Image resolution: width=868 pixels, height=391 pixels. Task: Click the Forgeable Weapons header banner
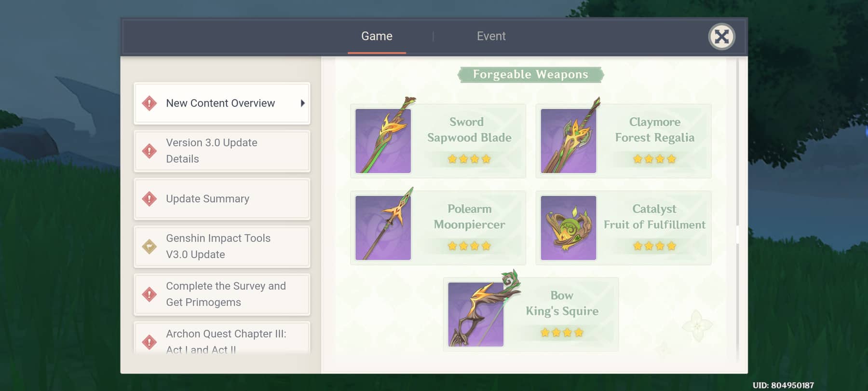pyautogui.click(x=530, y=74)
